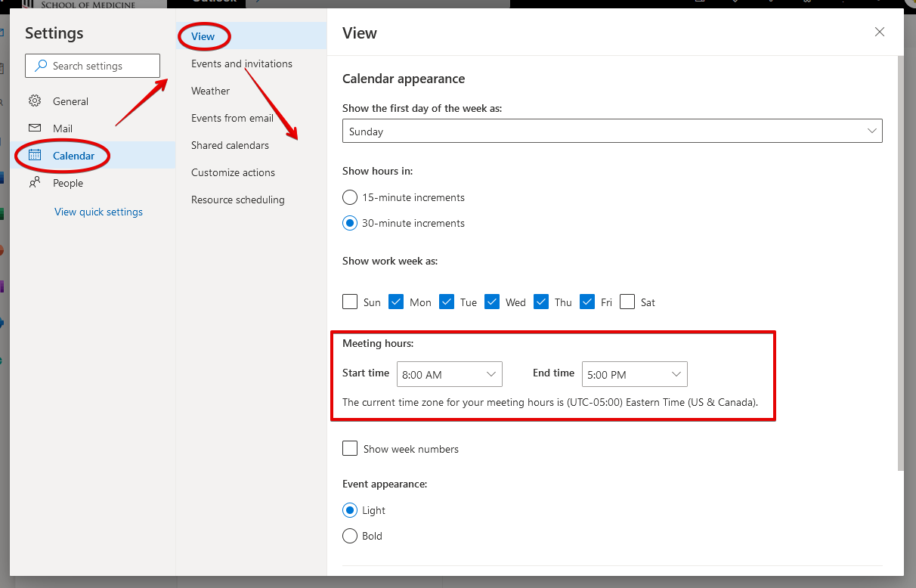This screenshot has width=916, height=588.
Task: Click View quick settings link
Action: (x=98, y=212)
